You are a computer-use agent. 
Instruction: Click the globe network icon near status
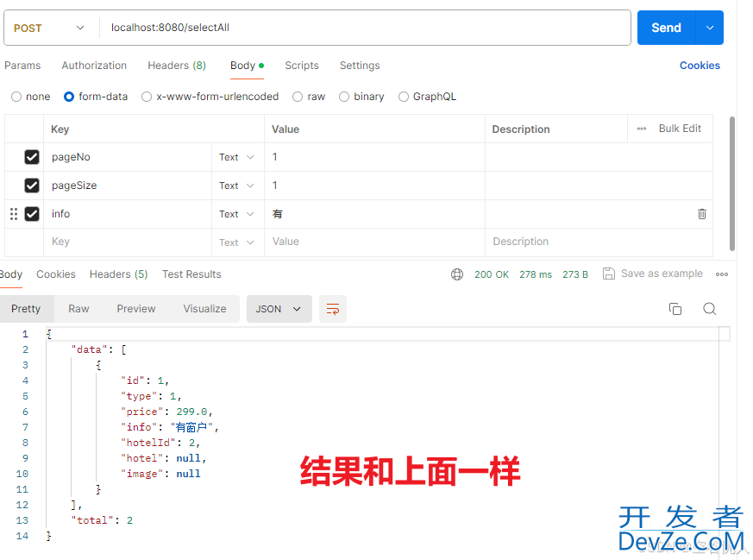(456, 274)
